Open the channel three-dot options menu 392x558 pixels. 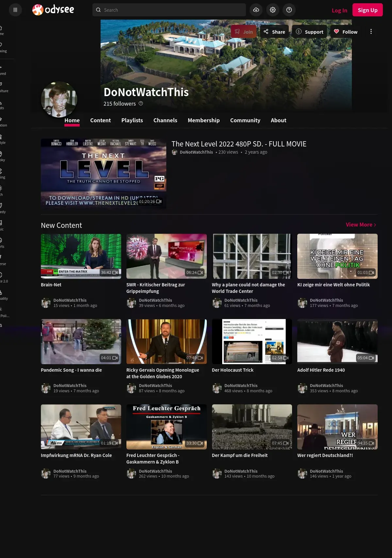coord(371,32)
